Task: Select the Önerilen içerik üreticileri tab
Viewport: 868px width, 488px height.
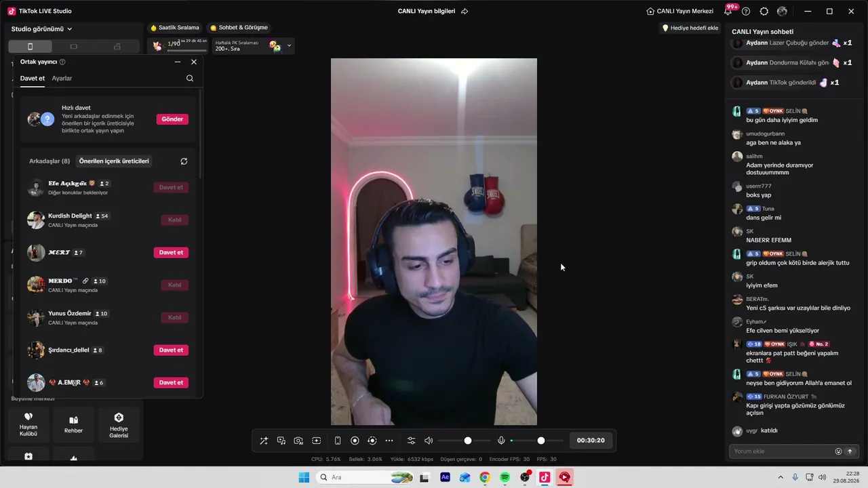Action: (x=114, y=161)
